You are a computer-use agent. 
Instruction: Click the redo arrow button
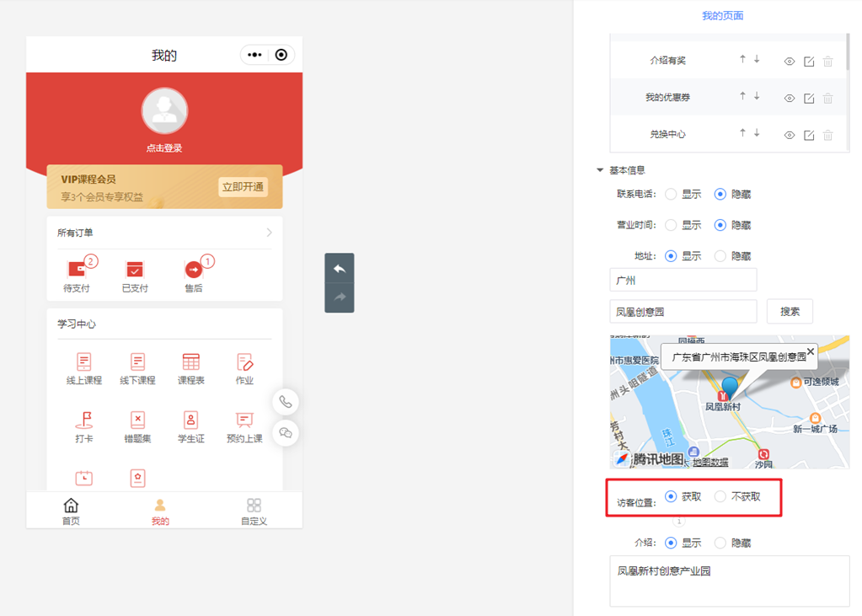pos(340,297)
